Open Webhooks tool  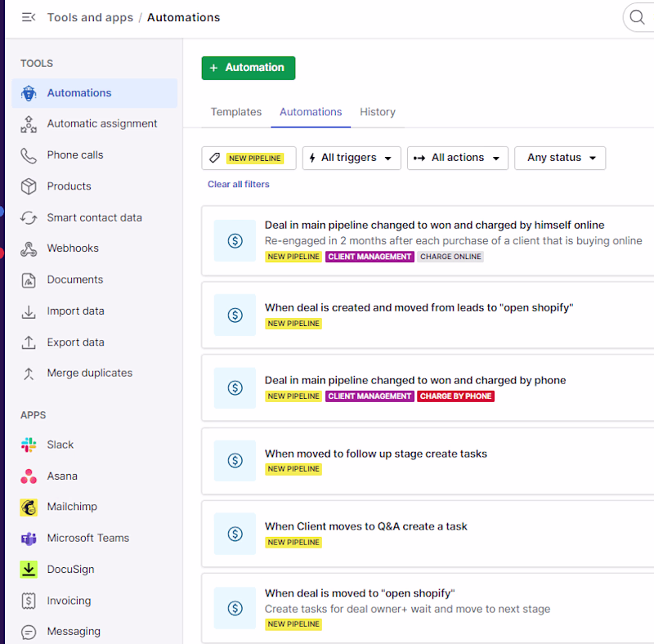(95, 248)
